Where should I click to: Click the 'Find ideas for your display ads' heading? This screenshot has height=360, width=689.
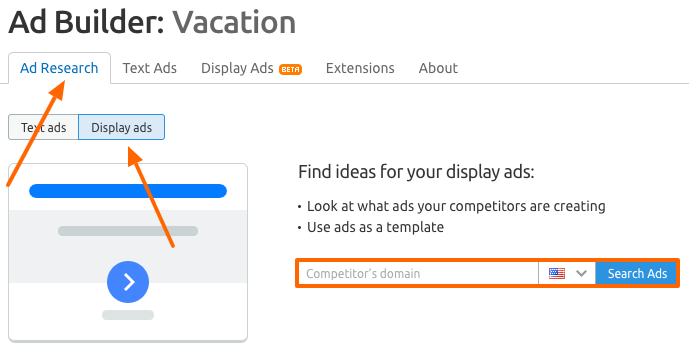[416, 172]
